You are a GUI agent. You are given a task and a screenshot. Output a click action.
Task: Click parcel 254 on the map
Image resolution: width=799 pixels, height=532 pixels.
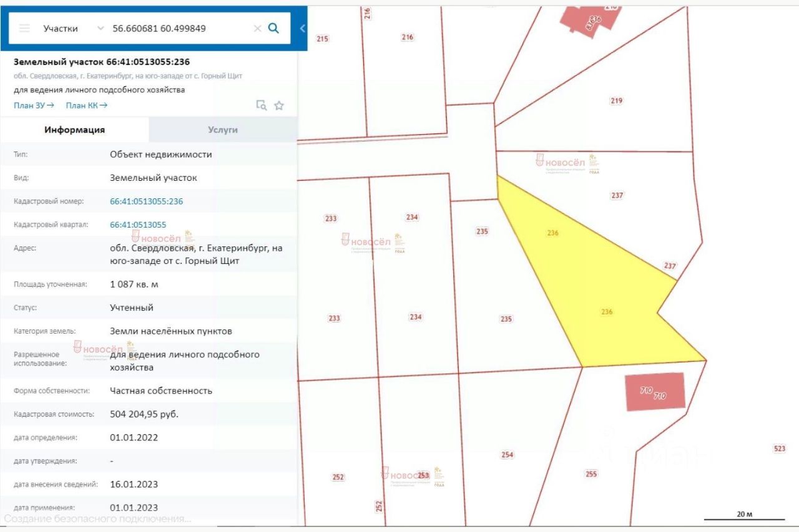tap(507, 455)
